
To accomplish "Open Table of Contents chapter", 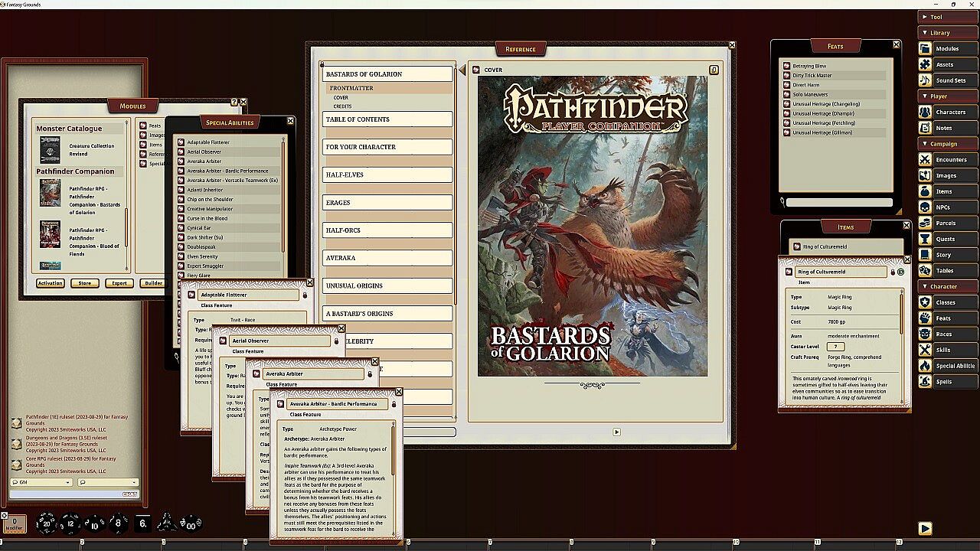I will (x=387, y=119).
